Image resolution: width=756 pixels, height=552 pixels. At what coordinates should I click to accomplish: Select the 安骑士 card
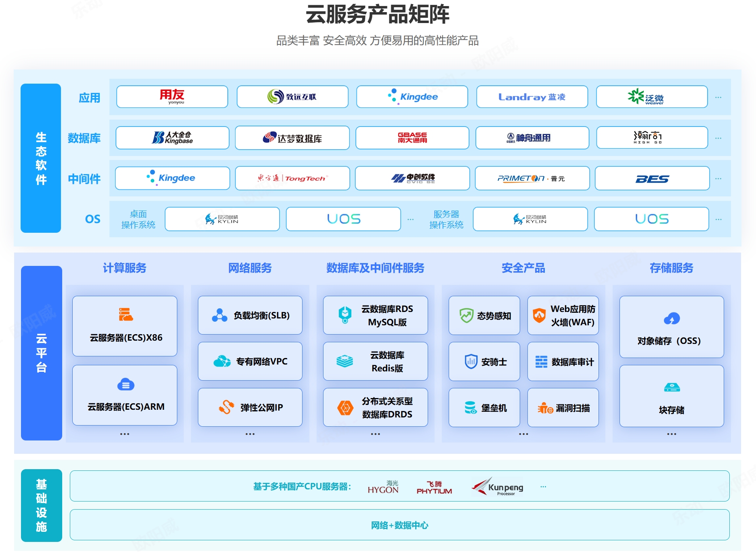pyautogui.click(x=484, y=362)
